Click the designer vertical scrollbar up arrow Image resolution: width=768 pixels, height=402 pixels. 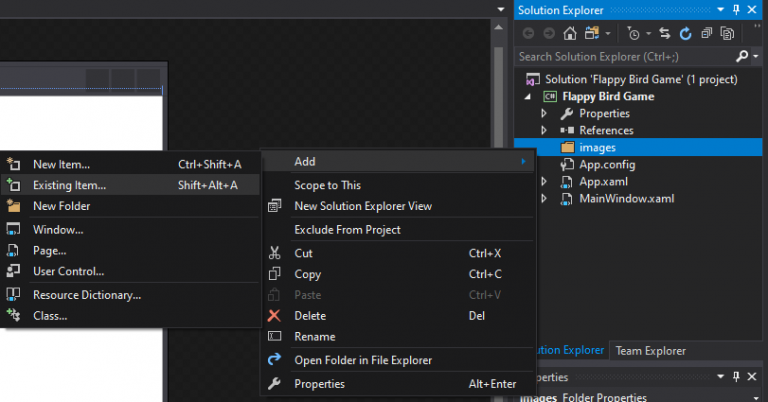[x=499, y=27]
